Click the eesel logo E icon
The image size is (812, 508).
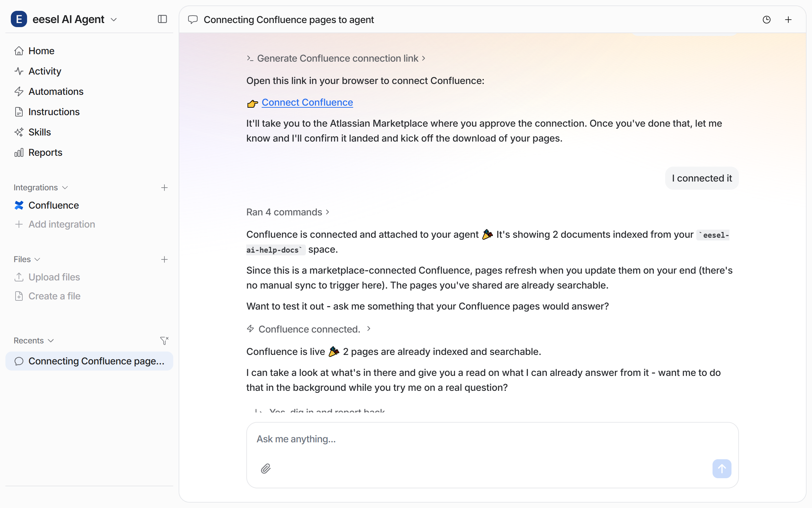point(19,19)
